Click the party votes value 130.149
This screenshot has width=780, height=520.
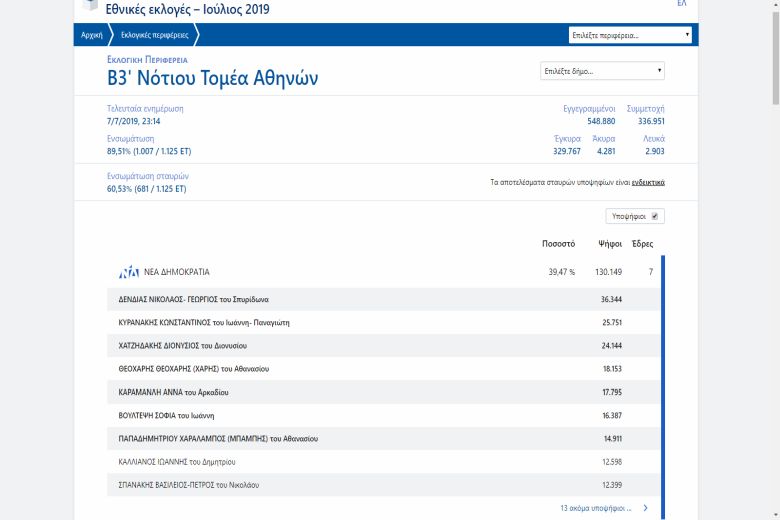point(608,272)
